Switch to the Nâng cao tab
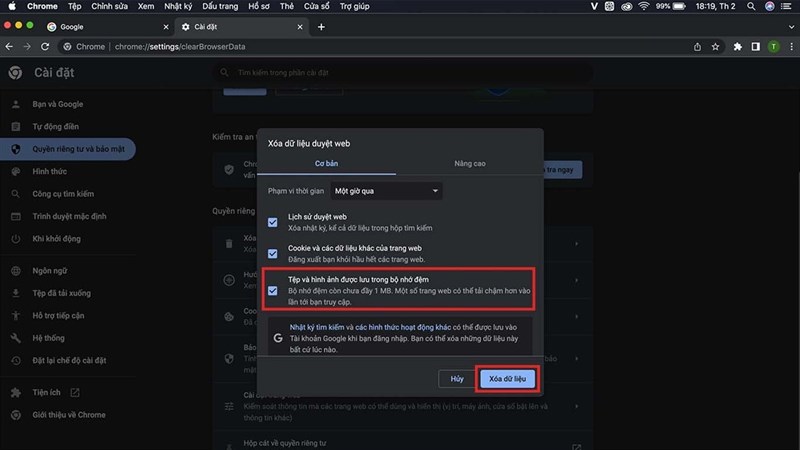The width and height of the screenshot is (800, 450). pos(470,163)
